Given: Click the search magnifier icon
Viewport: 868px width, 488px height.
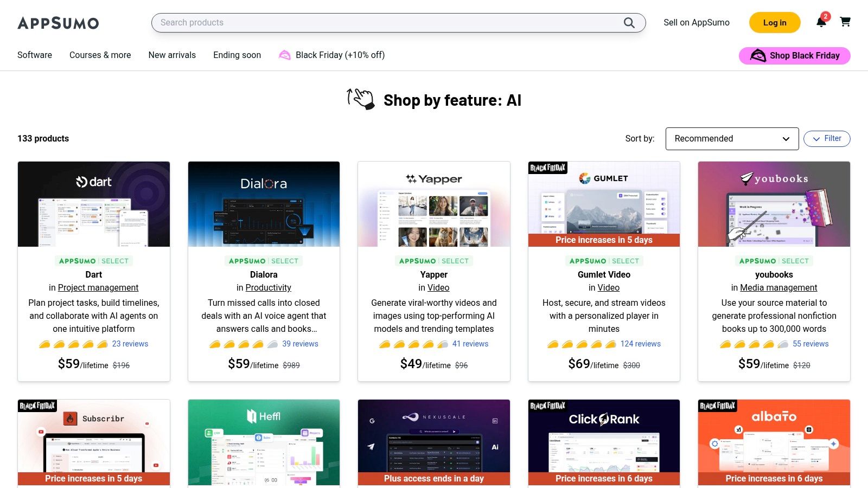Looking at the screenshot, I should [x=629, y=22].
